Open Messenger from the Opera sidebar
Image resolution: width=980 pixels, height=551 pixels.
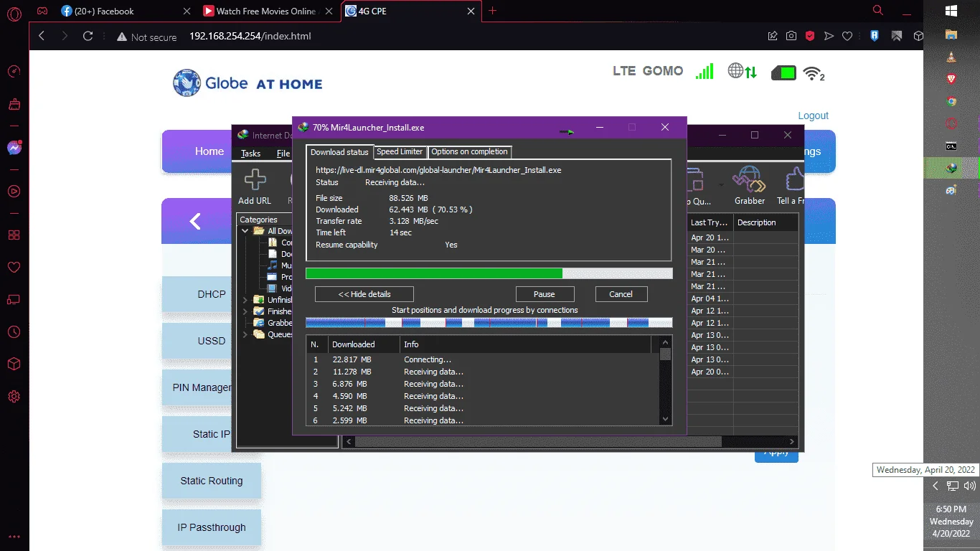pyautogui.click(x=14, y=148)
